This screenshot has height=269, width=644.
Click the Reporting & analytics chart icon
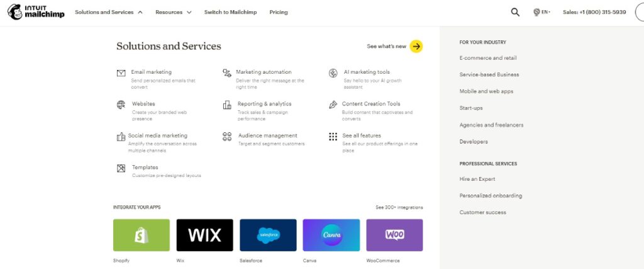pos(226,105)
